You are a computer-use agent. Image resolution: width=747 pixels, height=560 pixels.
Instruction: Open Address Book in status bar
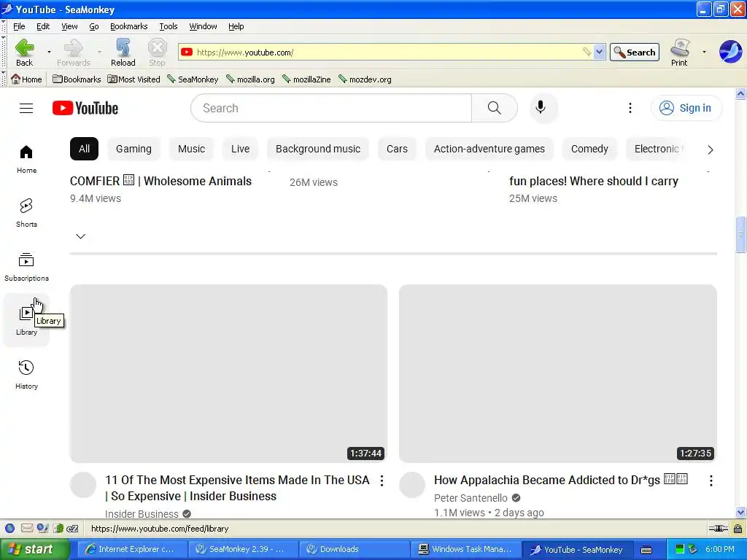[x=58, y=528]
